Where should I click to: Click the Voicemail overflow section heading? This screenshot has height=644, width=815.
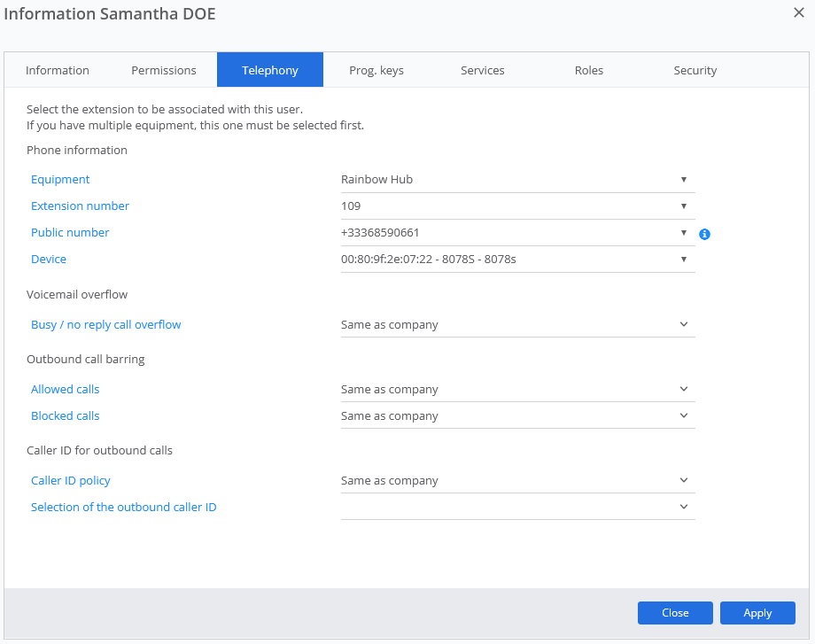pos(77,294)
